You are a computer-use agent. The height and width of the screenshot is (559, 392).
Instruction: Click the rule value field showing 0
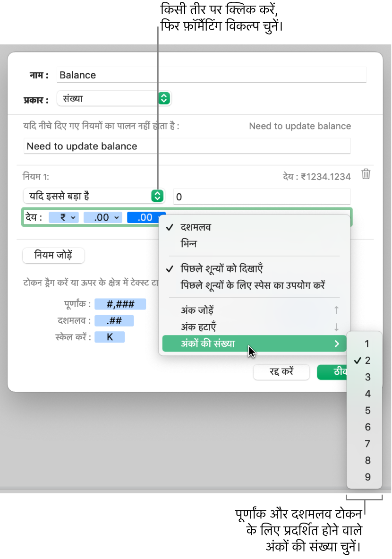coord(262,197)
